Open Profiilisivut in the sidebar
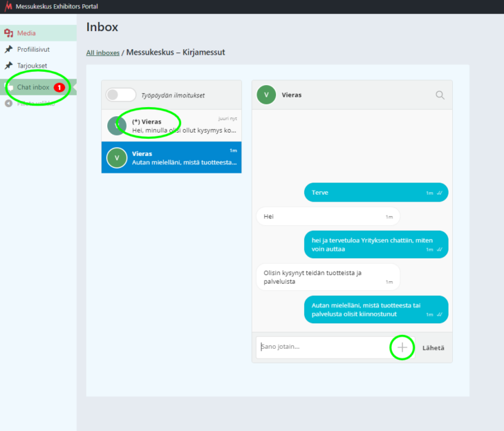The height and width of the screenshot is (431, 504). click(x=33, y=50)
